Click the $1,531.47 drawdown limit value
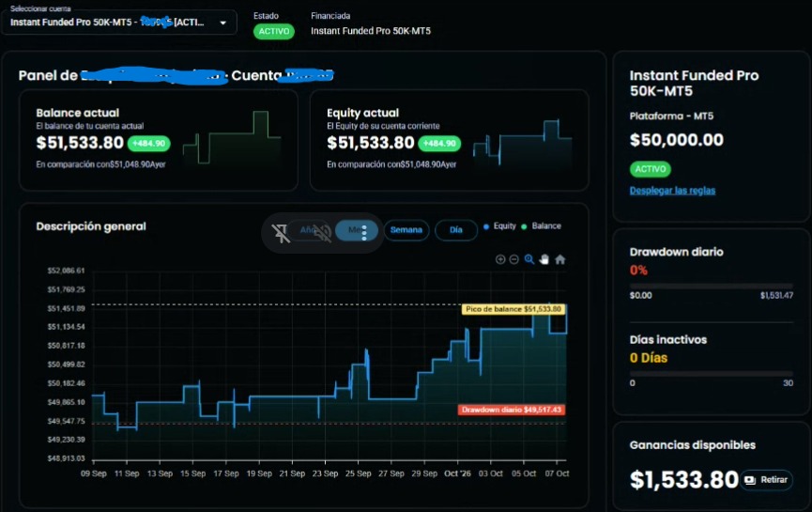This screenshot has height=512, width=812. tap(776, 295)
